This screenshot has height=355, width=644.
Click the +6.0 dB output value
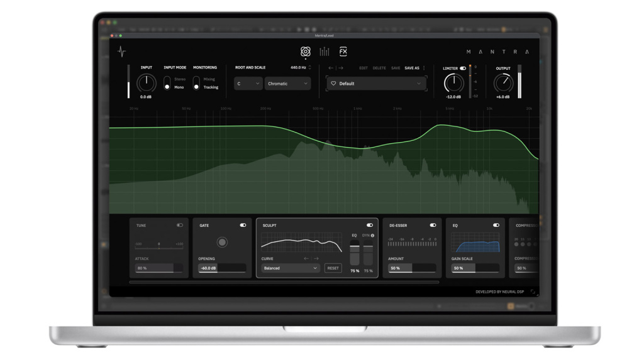pyautogui.click(x=502, y=97)
